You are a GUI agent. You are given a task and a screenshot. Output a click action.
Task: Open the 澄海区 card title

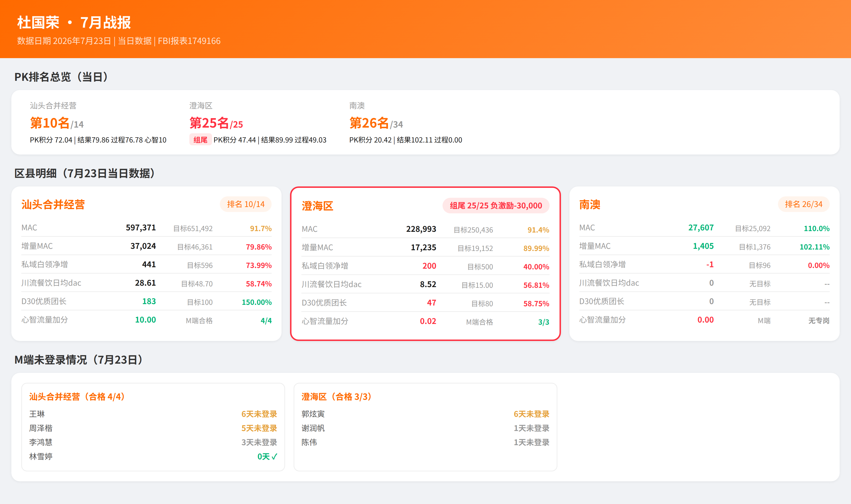tap(317, 206)
